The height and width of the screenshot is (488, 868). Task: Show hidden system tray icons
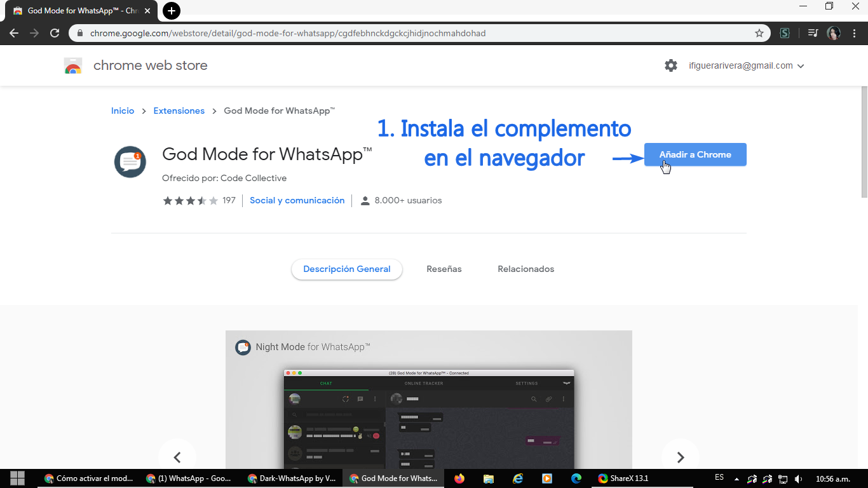[x=736, y=479]
